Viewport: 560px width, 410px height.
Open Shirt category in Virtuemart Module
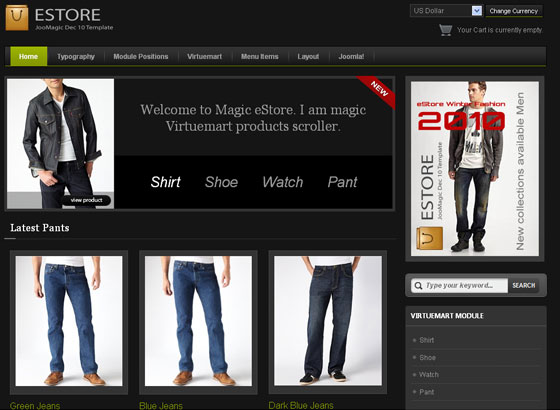[426, 340]
